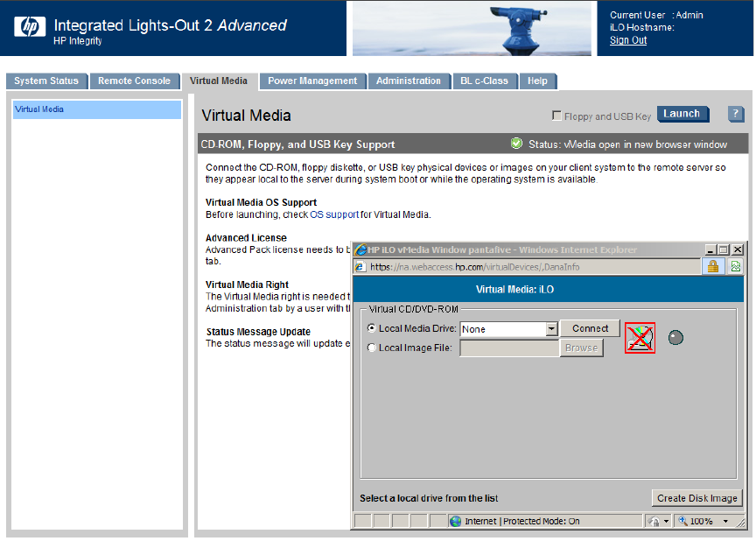
Task: Click the Internet Explorer title bar icon
Action: point(360,249)
